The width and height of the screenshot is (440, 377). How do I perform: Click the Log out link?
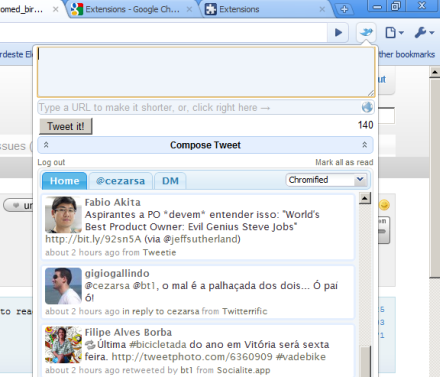51,162
